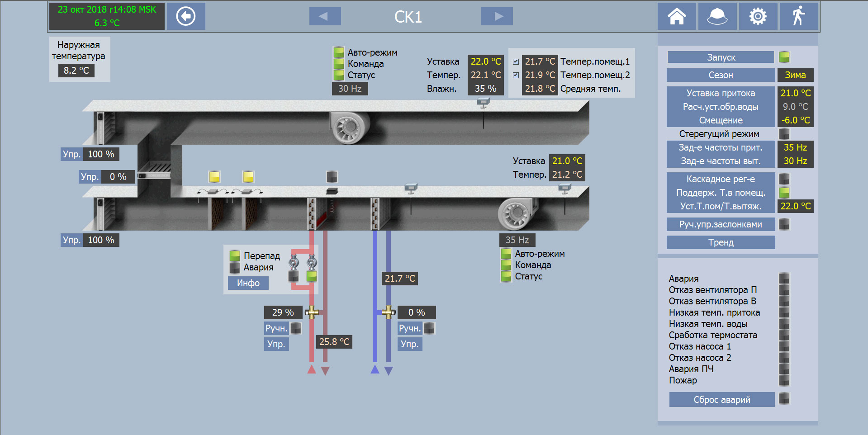The height and width of the screenshot is (435, 868).
Task: Go to next unit with right arrow
Action: [497, 17]
